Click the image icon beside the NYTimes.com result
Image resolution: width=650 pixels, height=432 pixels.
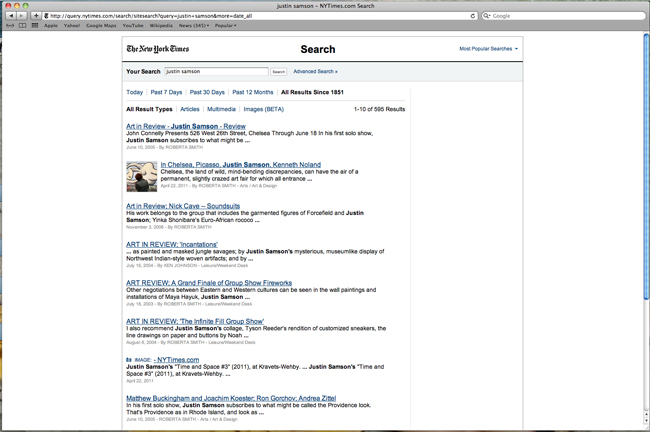[x=129, y=360]
